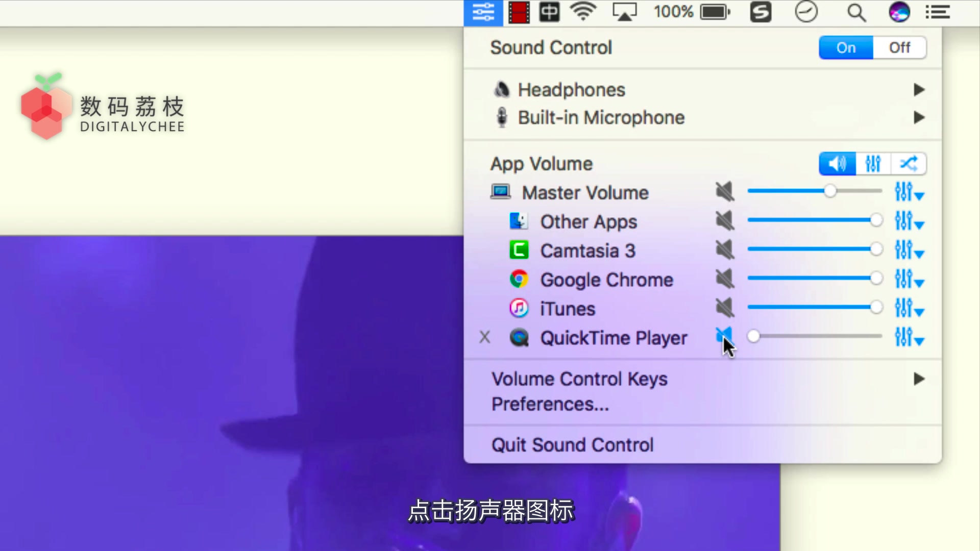Open Camtasia 3 equalizer dropdown
980x551 pixels.
pos(910,251)
